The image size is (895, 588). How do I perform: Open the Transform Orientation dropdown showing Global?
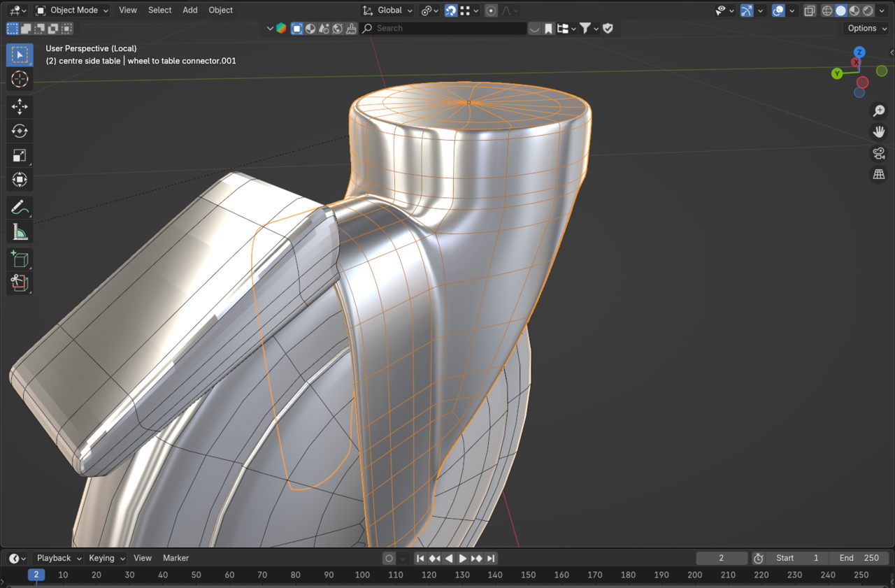[x=387, y=10]
